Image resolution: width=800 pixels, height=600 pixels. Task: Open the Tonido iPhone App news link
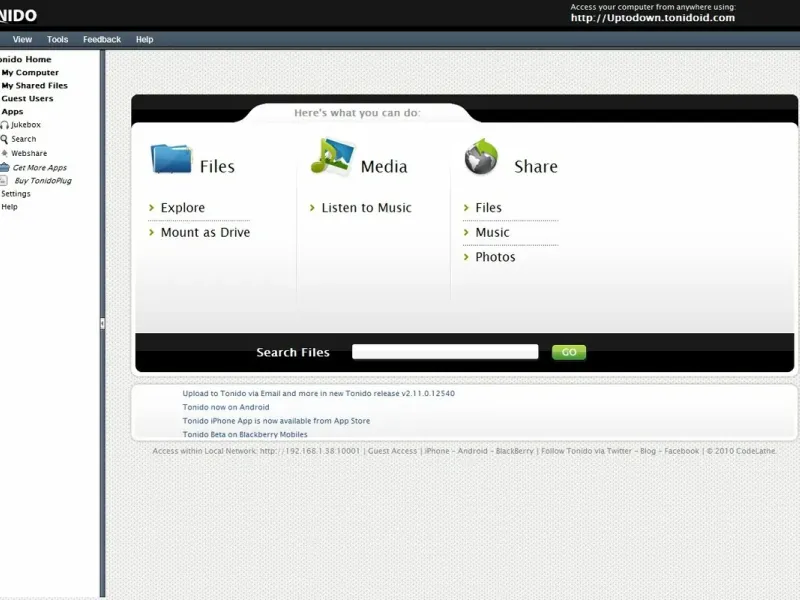point(276,421)
